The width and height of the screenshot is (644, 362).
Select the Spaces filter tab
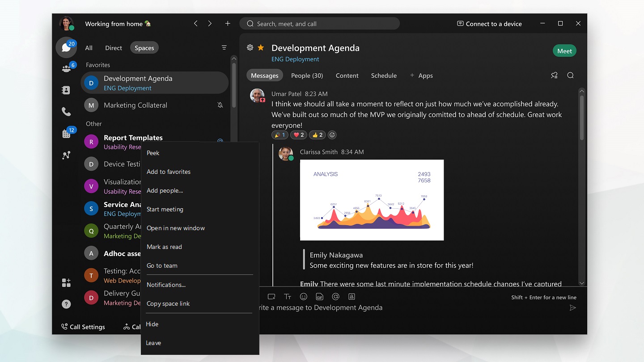coord(144,48)
